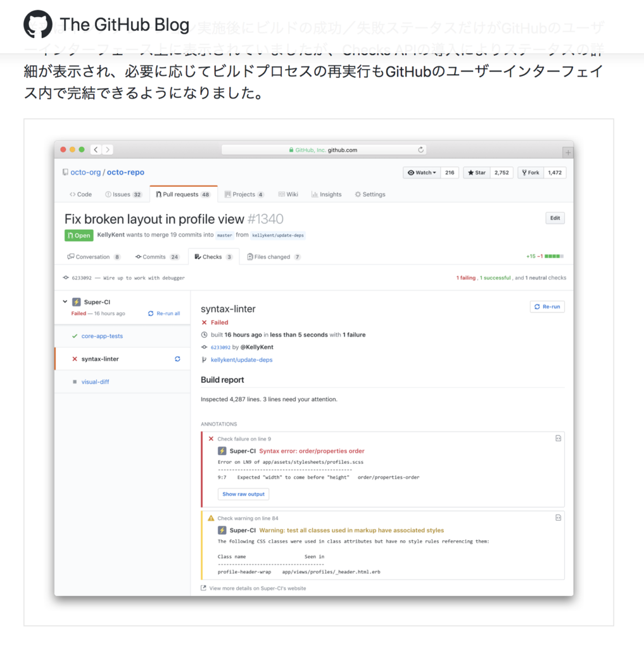Viewport: 644px width, 648px height.
Task: Click the KellyKent author name
Action: pyautogui.click(x=111, y=235)
